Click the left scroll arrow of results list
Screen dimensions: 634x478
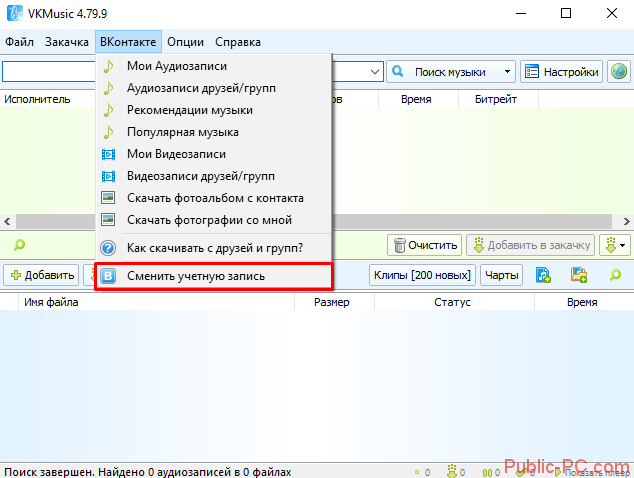point(7,222)
